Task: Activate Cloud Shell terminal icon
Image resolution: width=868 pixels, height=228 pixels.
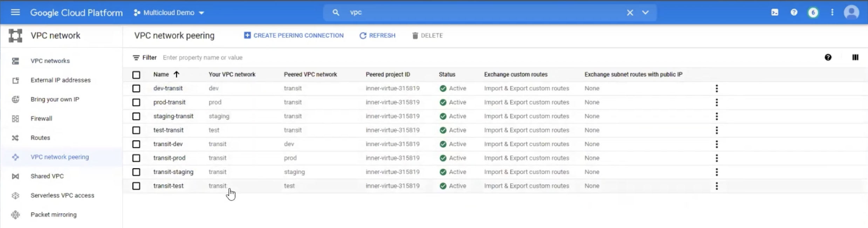Action: click(x=774, y=13)
